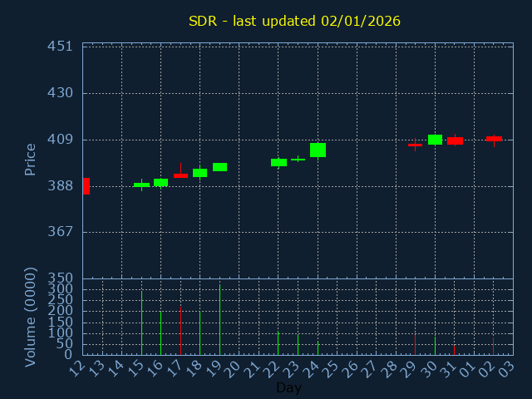Select the green candlestick on day 22
The width and height of the screenshot is (532, 399).
click(278, 162)
